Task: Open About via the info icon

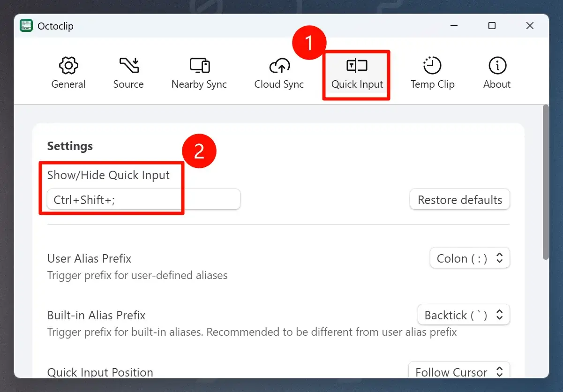Action: click(x=496, y=66)
